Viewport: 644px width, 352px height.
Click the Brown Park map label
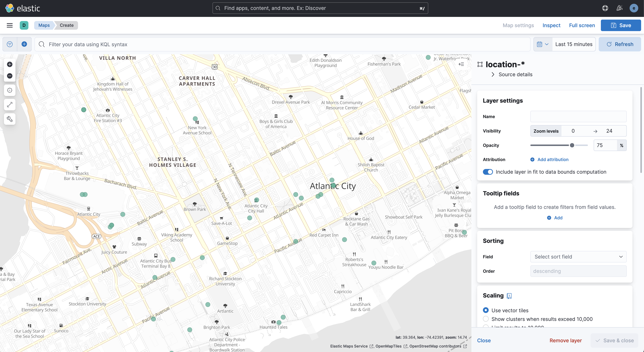195,209
